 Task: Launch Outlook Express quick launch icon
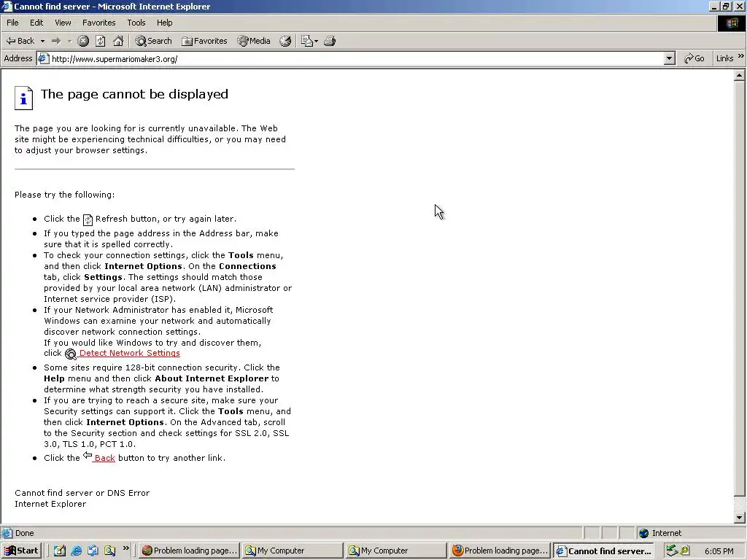coord(93,551)
